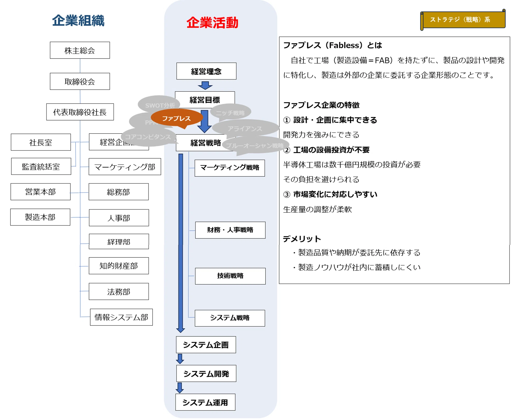This screenshot has width=513, height=420.
Task: Click the ファブレス（Fabless）とは heading
Action: [332, 45]
